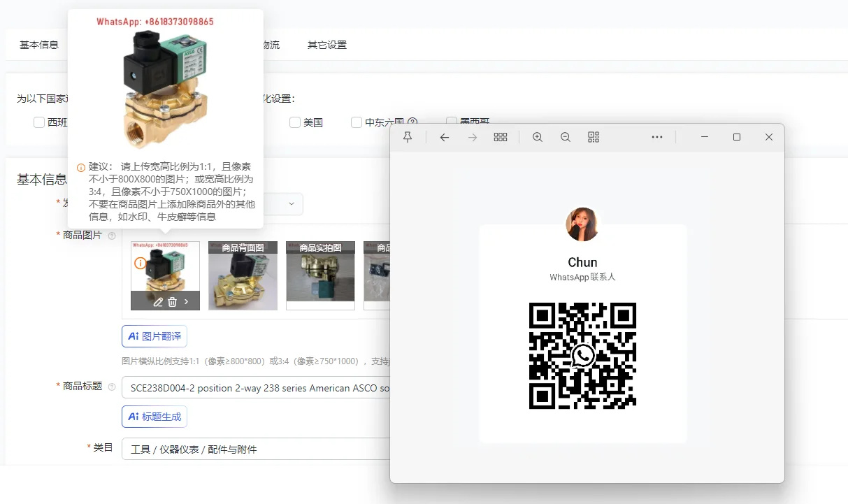Zoom in on the QR code image
848x504 pixels.
coord(538,138)
